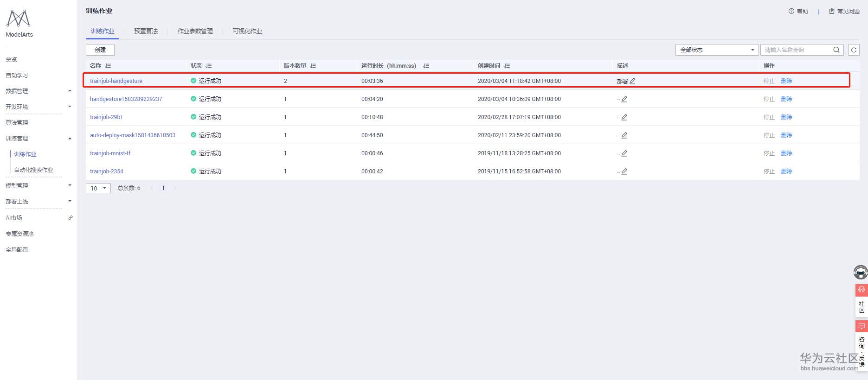Screen dimensions: 868x380
Task: Open 总览 in the sidebar
Action: (x=12, y=59)
